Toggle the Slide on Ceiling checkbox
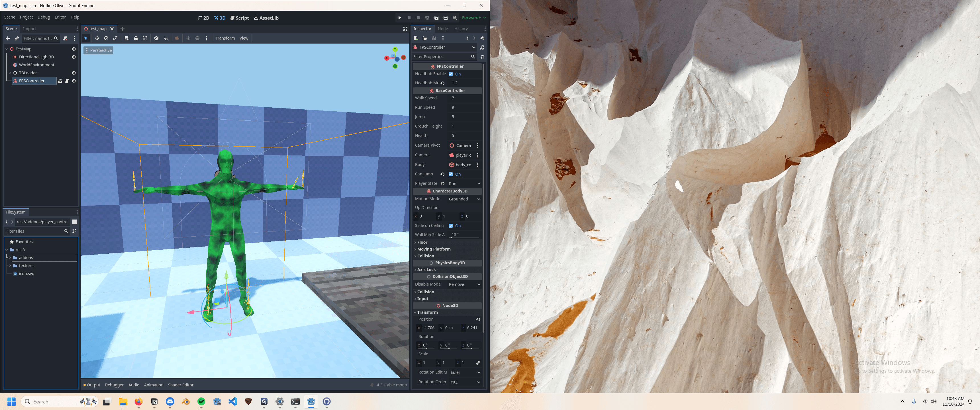Viewport: 980px width, 410px height. [x=451, y=226]
